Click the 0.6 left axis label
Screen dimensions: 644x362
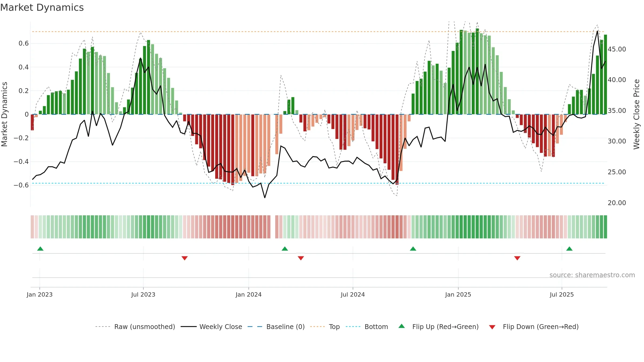pyautogui.click(x=24, y=43)
